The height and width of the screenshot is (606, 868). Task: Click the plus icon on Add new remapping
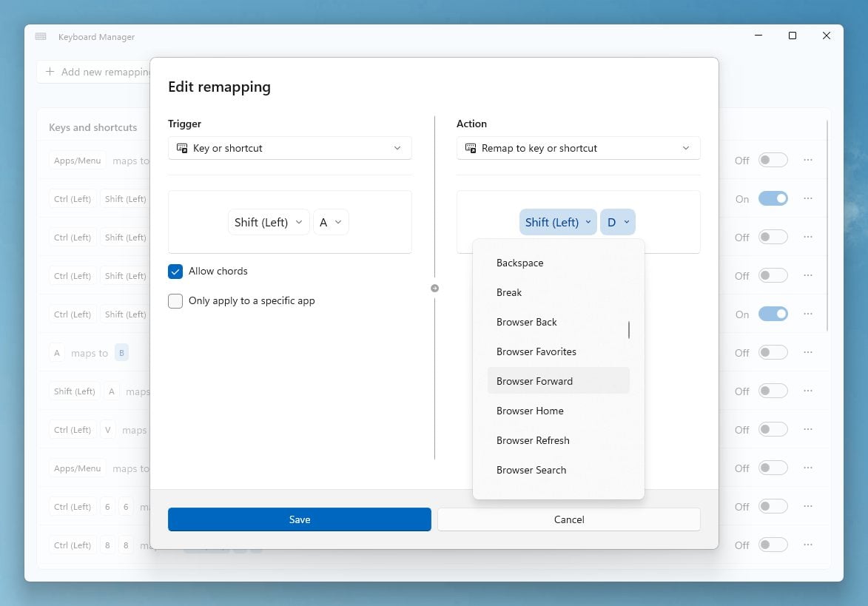49,71
